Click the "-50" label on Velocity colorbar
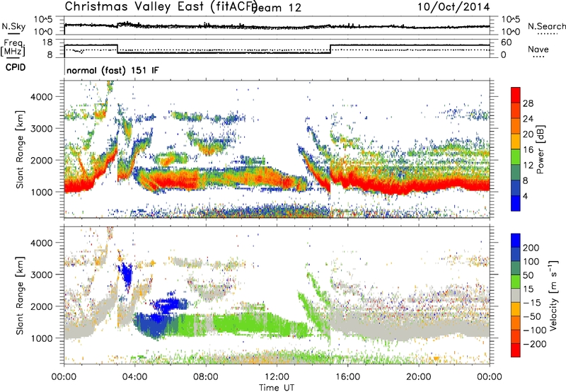This screenshot has height=392, width=566. coord(532,316)
